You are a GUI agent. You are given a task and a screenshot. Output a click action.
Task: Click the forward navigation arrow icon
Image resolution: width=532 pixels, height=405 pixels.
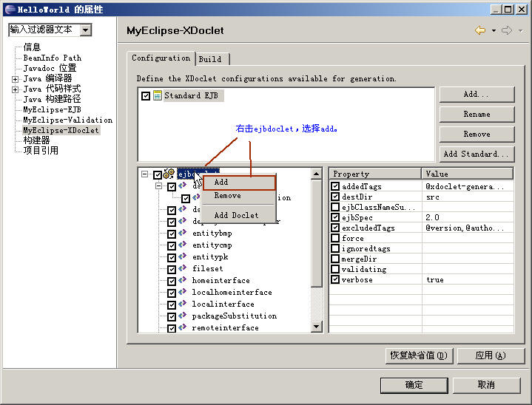pyautogui.click(x=507, y=30)
